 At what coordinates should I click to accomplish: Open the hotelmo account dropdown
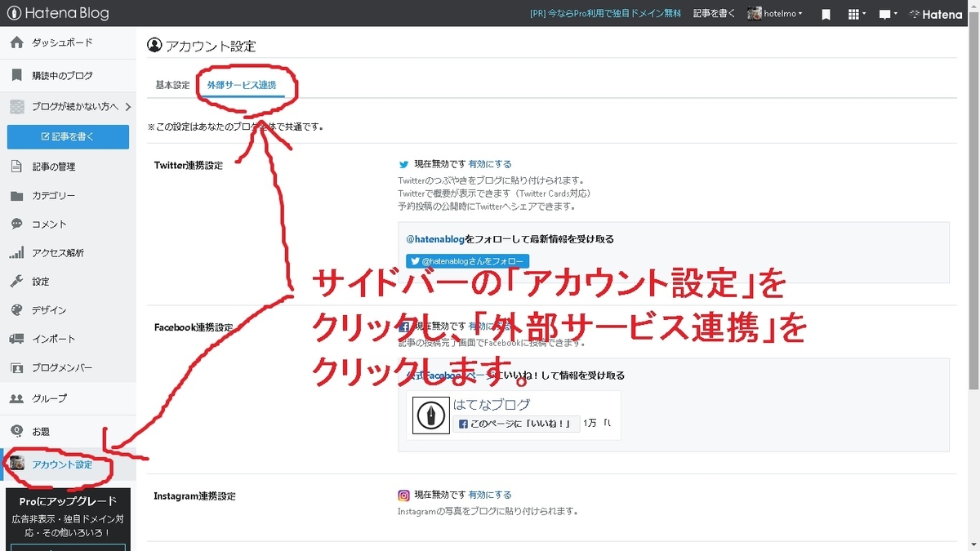click(774, 13)
